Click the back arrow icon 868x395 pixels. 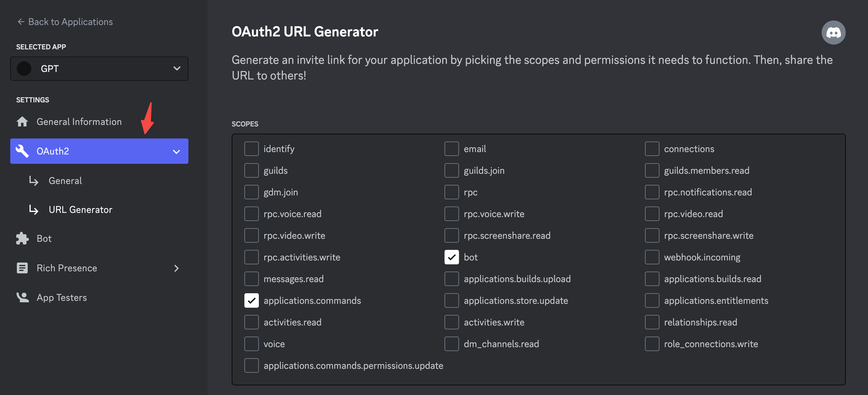coord(21,22)
